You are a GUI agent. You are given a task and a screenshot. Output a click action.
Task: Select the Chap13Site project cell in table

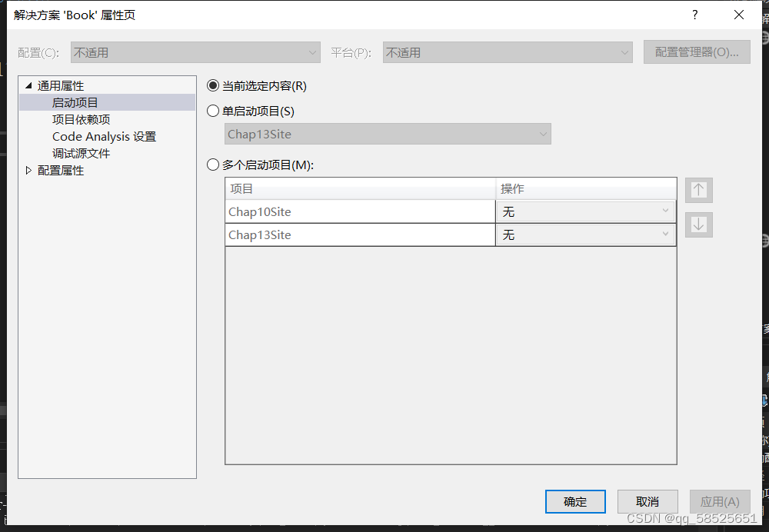coord(360,235)
